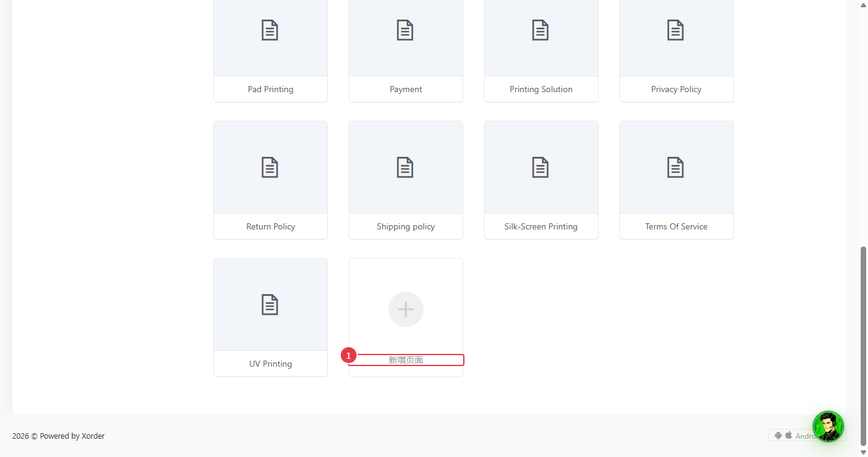868x457 pixels.
Task: Open the green avatar chat widget
Action: click(x=828, y=426)
